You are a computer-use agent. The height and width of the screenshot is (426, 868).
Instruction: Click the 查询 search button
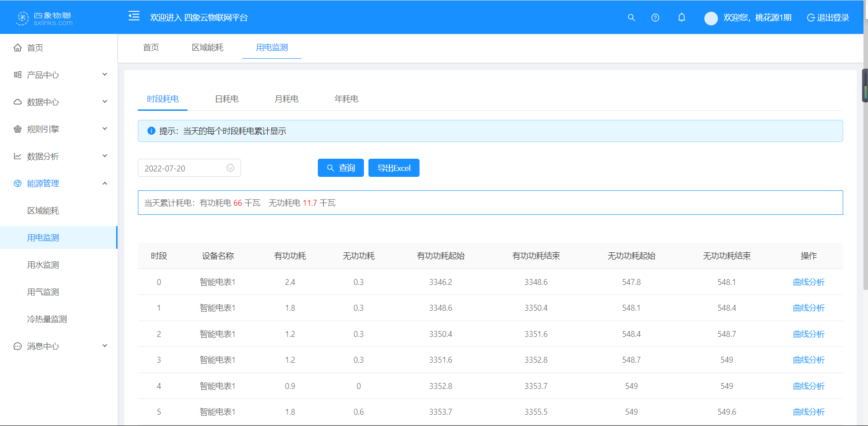click(x=340, y=168)
